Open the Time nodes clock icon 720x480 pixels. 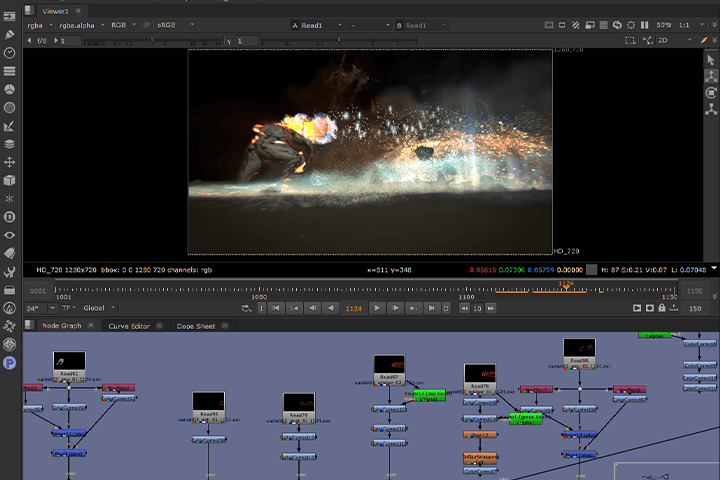[9, 53]
